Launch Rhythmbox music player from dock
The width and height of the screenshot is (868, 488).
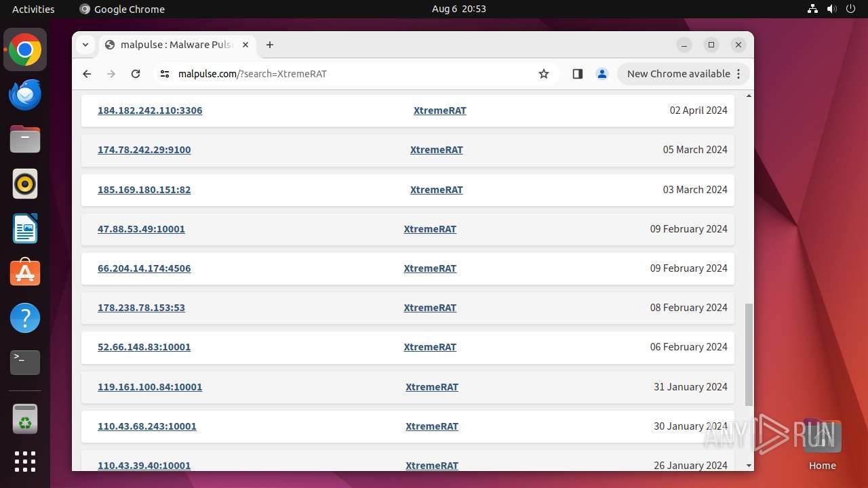25,184
